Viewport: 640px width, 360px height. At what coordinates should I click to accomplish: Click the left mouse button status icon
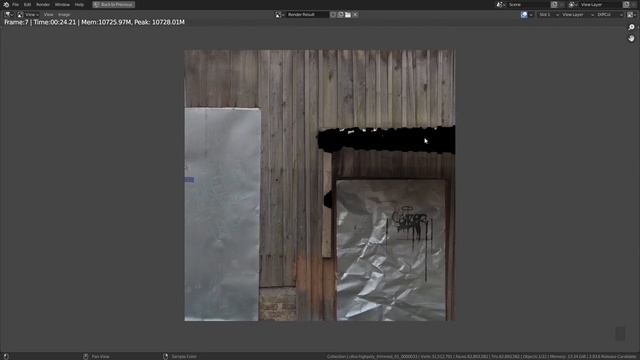(x=6, y=356)
